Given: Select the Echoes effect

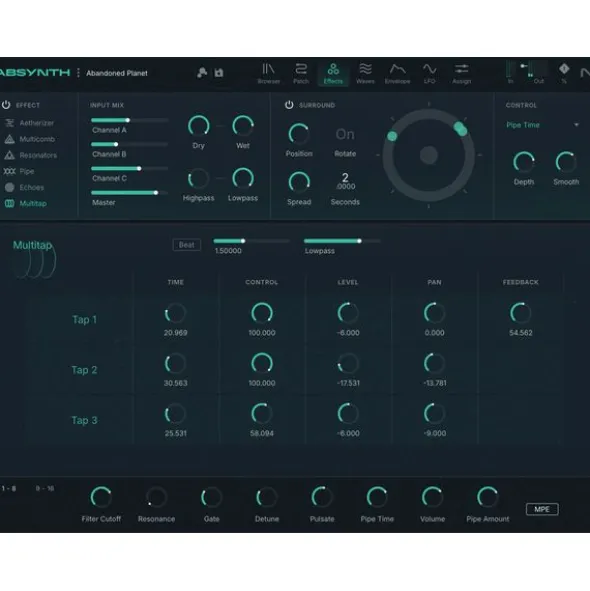Looking at the screenshot, I should [x=24, y=187].
